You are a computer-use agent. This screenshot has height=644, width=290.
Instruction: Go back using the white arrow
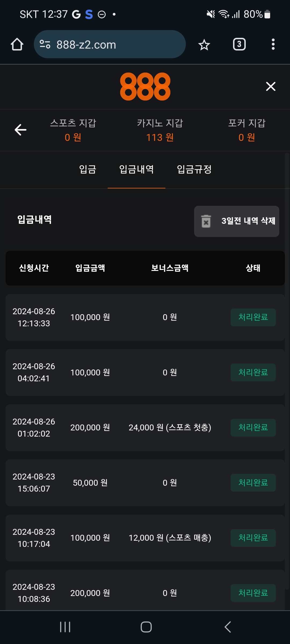click(x=20, y=130)
